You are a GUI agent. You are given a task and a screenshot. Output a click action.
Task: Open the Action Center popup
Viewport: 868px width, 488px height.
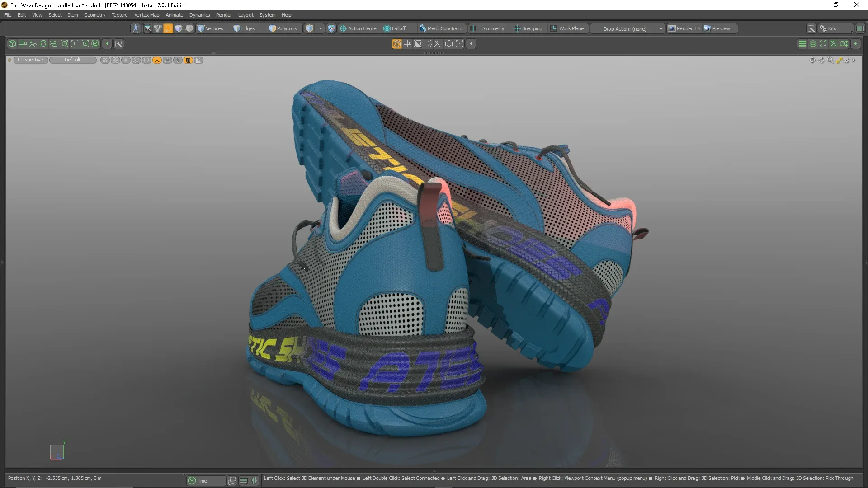pos(359,28)
